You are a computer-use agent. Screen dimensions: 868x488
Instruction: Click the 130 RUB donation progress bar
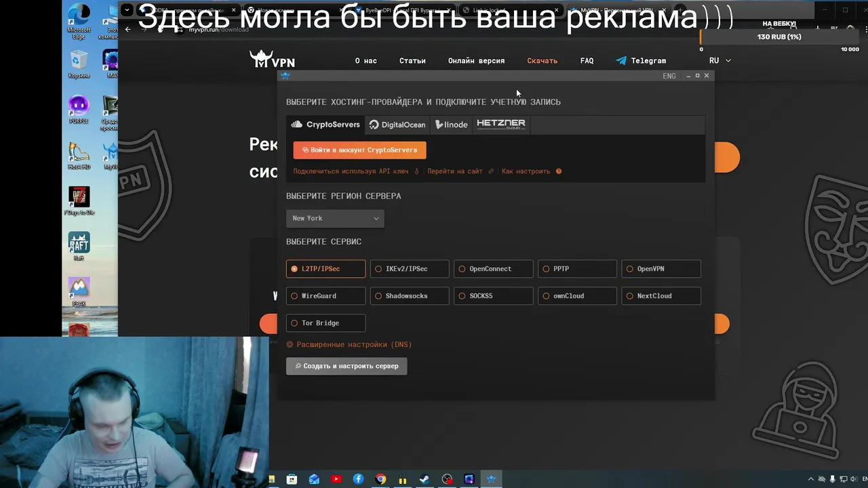pos(780,37)
